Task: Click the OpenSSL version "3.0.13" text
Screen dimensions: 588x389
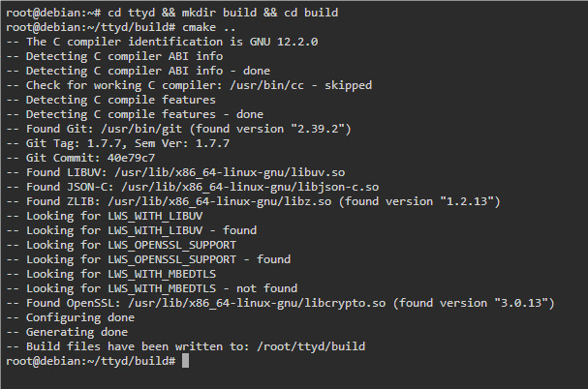Action: click(521, 303)
